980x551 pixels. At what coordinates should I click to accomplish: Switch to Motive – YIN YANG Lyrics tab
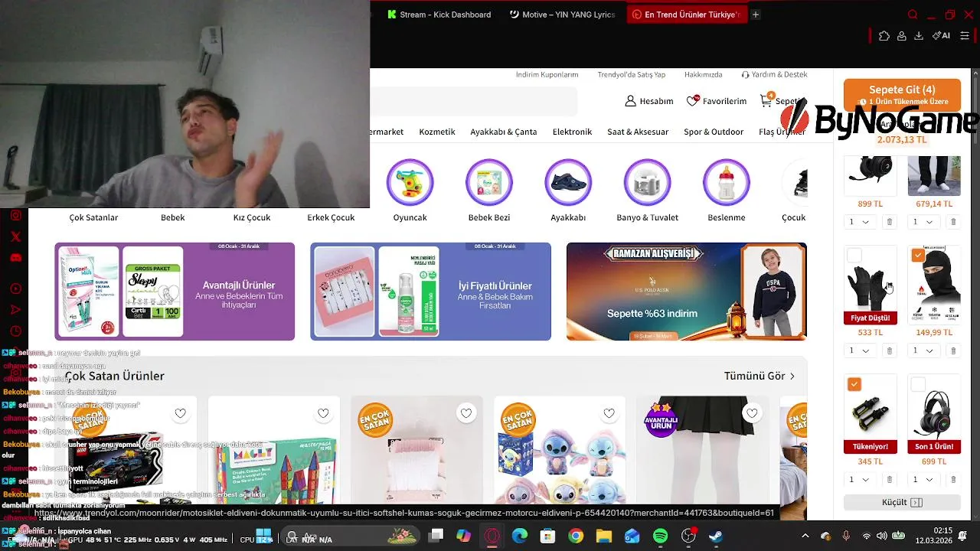point(562,15)
